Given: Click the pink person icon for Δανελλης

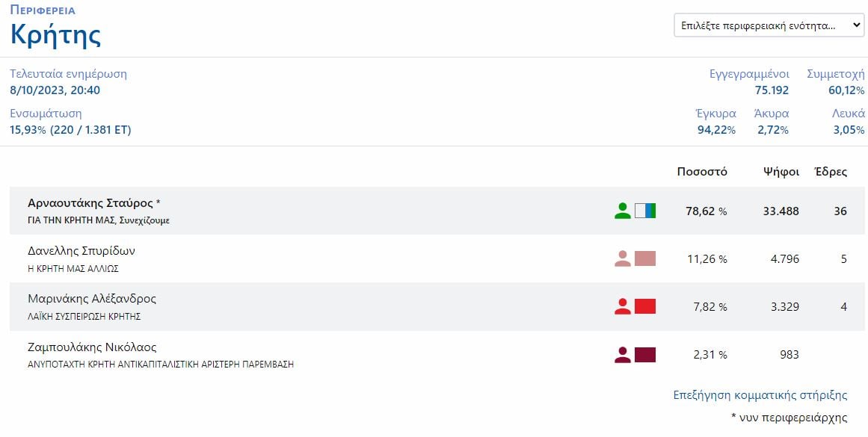Looking at the screenshot, I should (623, 258).
